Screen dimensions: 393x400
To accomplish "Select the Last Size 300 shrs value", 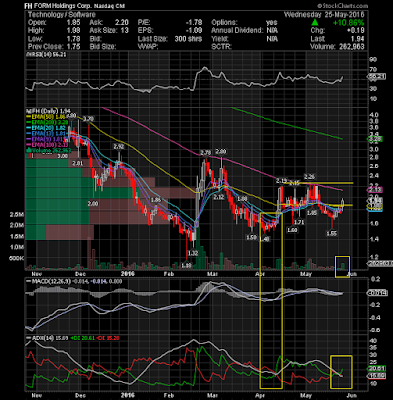I will pyautogui.click(x=188, y=39).
